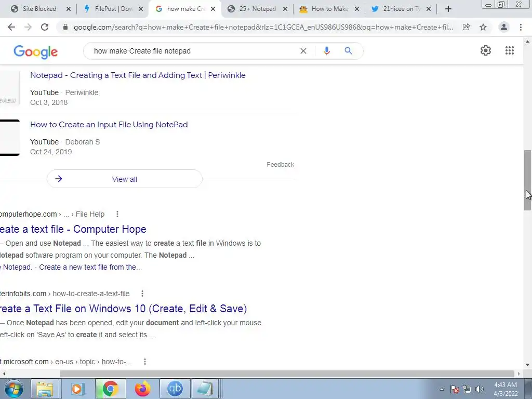Click the scroll-down arrow of page

click(527, 365)
